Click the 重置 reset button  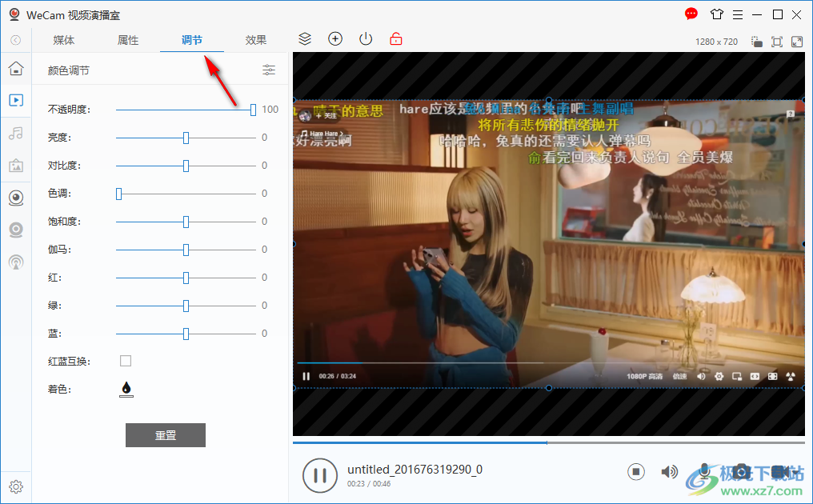click(166, 435)
